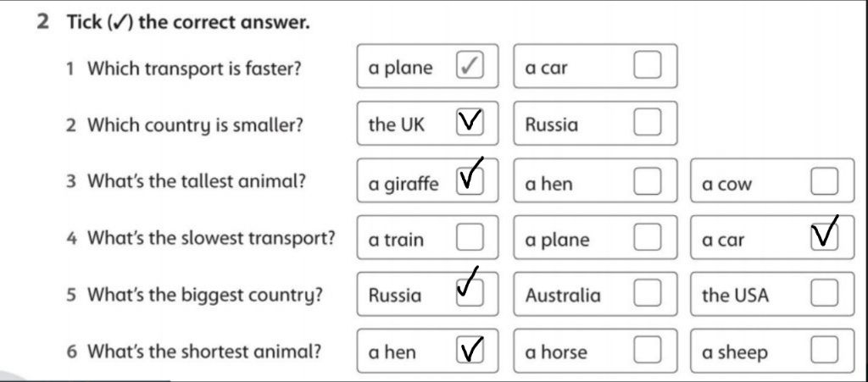868x382 pixels.
Task: Tick the 'a cow' checkbox
Action: tap(825, 182)
